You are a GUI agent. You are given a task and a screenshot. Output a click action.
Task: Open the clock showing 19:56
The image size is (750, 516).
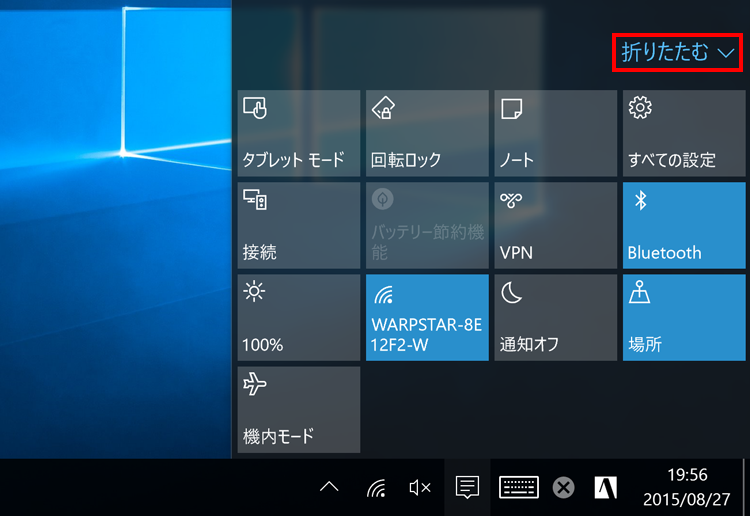coord(686,487)
